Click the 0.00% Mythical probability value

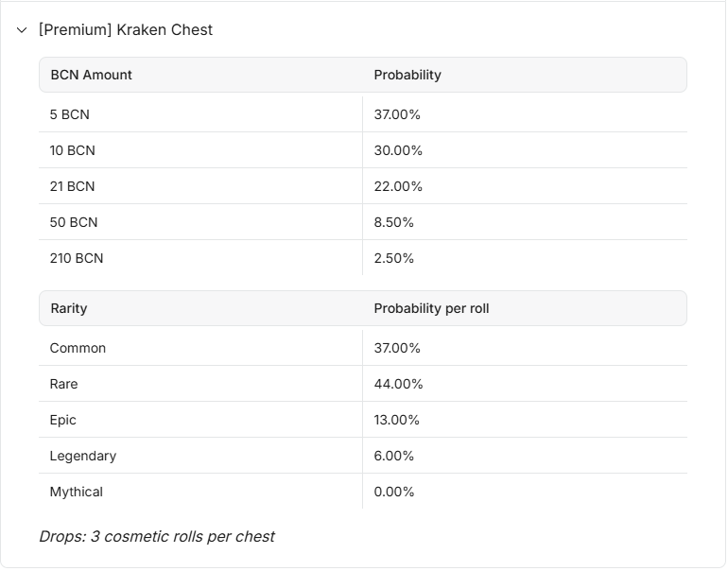[x=393, y=492]
